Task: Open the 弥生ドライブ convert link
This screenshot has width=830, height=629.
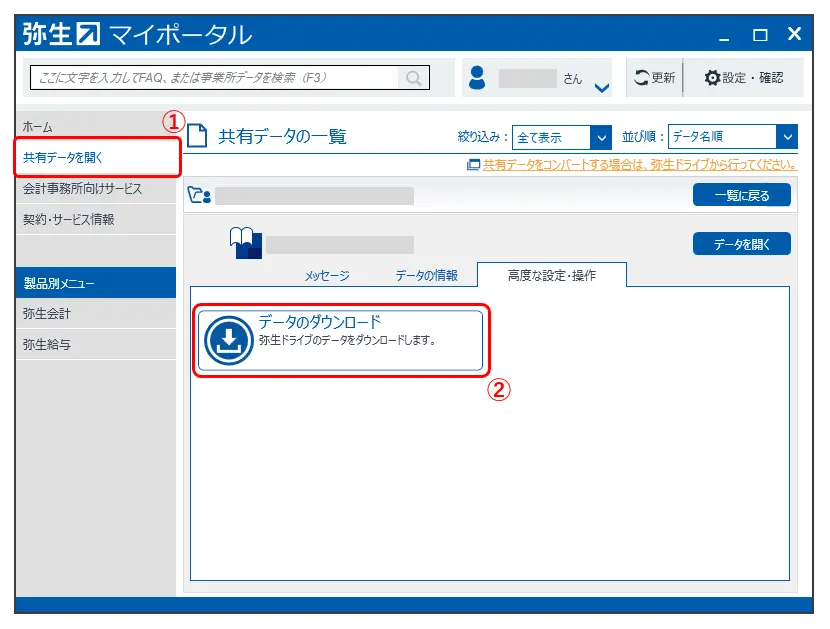Action: (x=639, y=164)
